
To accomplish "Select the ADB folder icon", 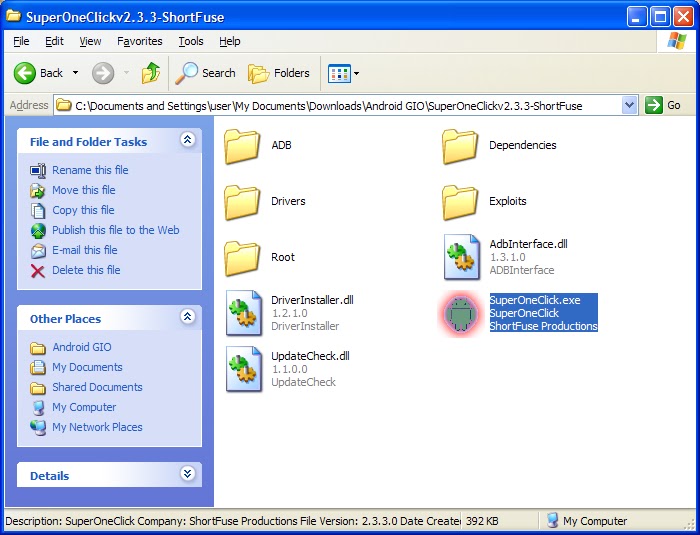I will [x=242, y=146].
